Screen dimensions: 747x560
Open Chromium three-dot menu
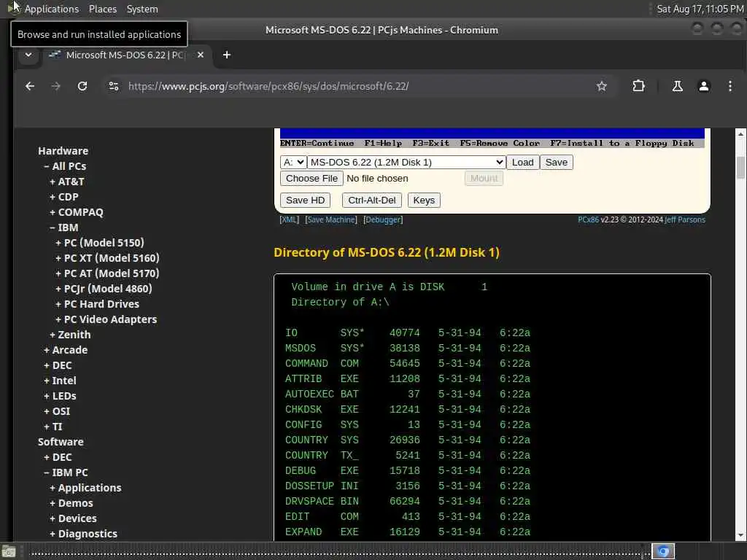click(729, 86)
